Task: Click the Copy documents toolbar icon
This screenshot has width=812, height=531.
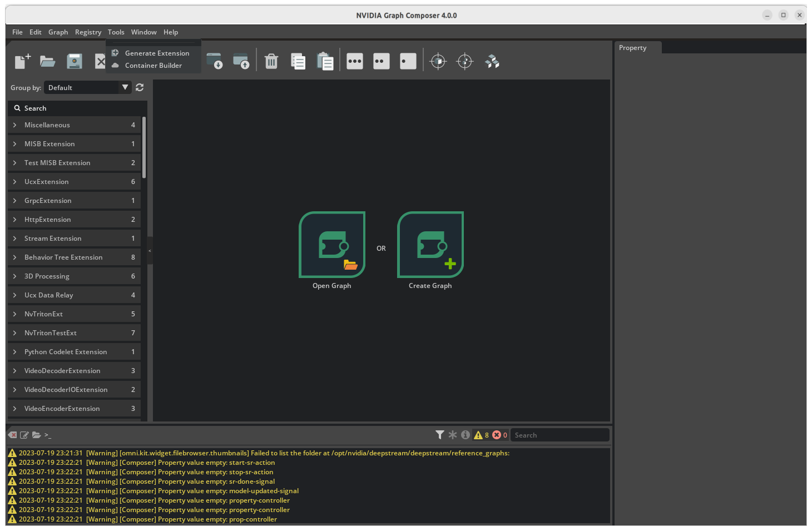Action: pos(298,61)
